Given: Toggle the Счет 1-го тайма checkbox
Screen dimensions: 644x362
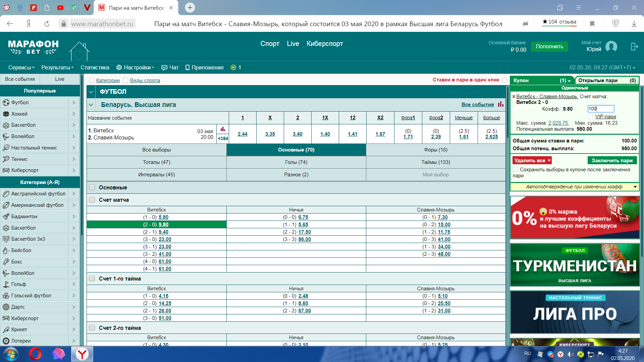Looking at the screenshot, I should (x=92, y=279).
